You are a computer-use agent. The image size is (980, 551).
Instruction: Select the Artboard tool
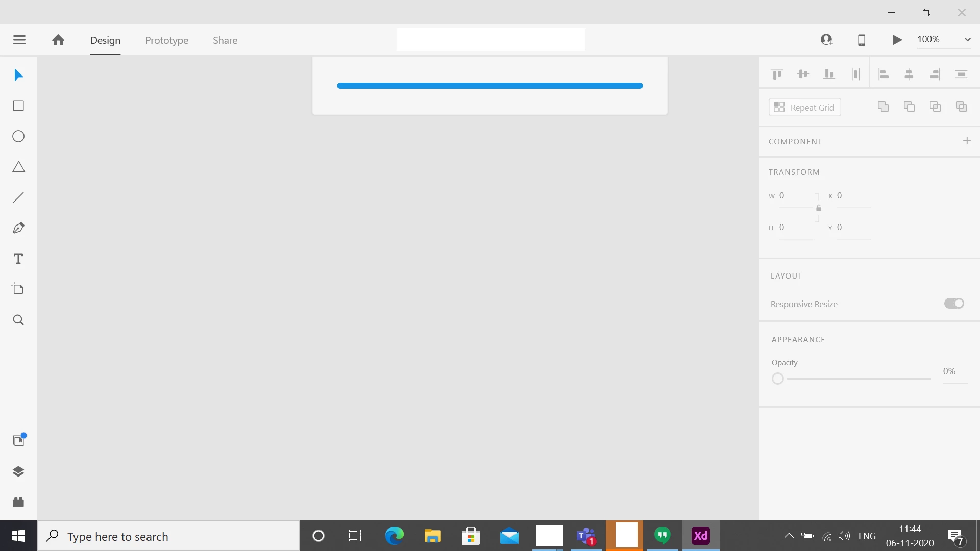click(18, 289)
